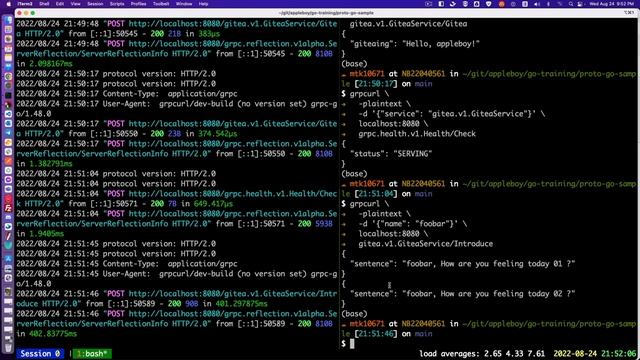
Task: Open the View menu
Action: click(76, 4)
